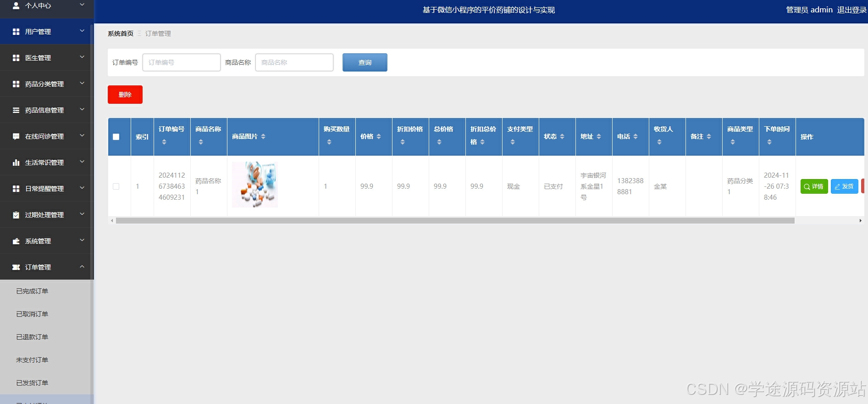868x404 pixels.
Task: Click the horizontal scrollbar left arrow
Action: (112, 221)
